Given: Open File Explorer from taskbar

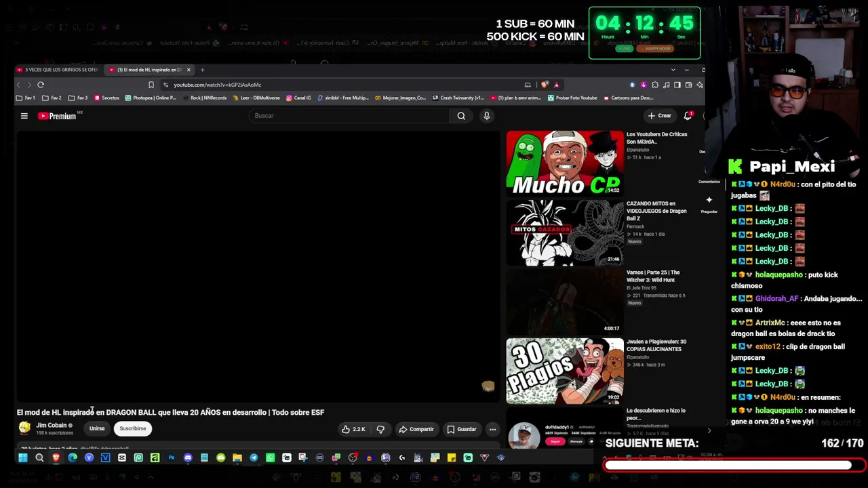Looking at the screenshot, I should (x=237, y=457).
